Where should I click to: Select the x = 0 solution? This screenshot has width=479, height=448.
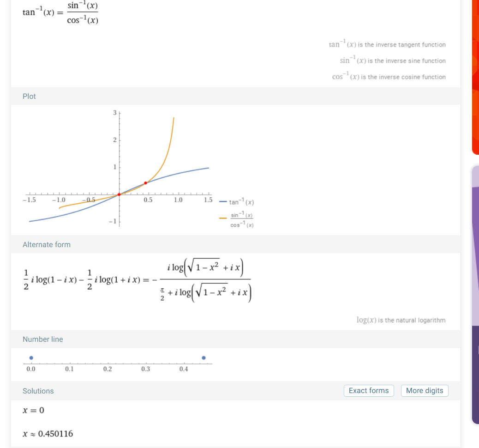pyautogui.click(x=33, y=411)
